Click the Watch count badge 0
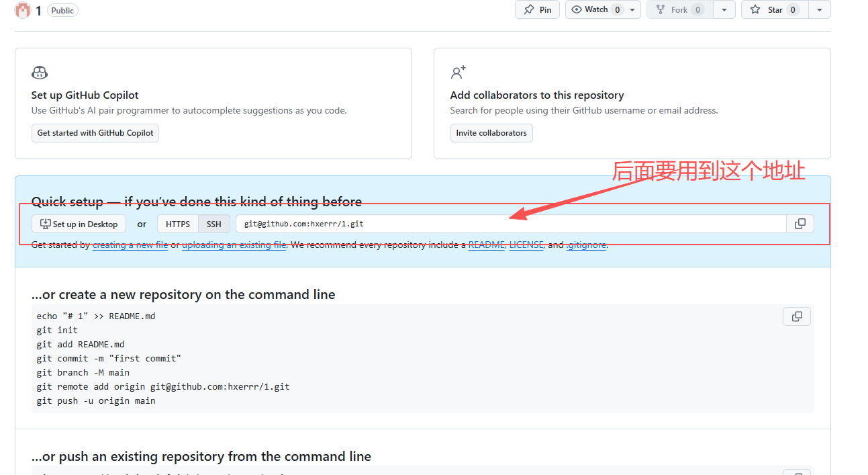The width and height of the screenshot is (868, 475). tap(617, 9)
